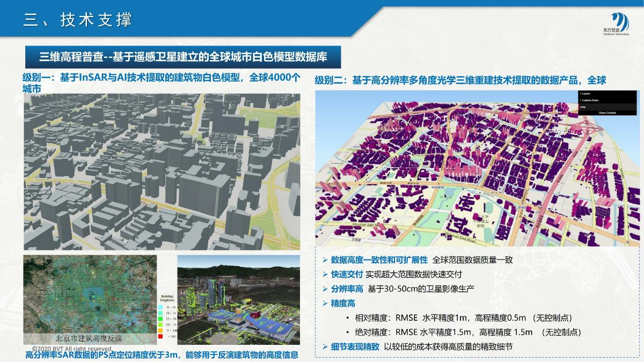Click the arrow bullet before 分辨率高
Viewport: 644px width, 362px height.
324,289
